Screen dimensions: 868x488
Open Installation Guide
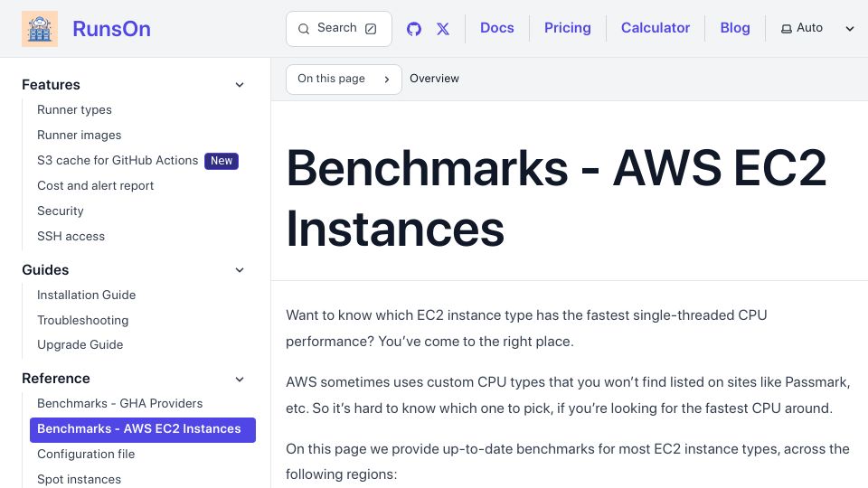(x=87, y=295)
